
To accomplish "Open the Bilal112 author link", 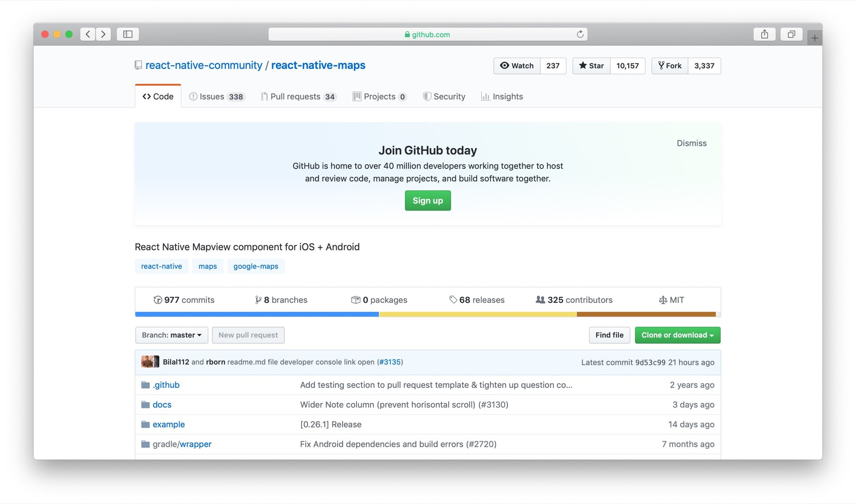I will click(x=176, y=362).
